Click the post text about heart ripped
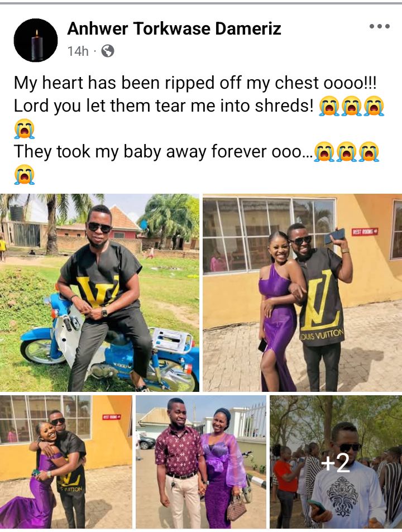This screenshot has width=402, height=532. coord(195,83)
